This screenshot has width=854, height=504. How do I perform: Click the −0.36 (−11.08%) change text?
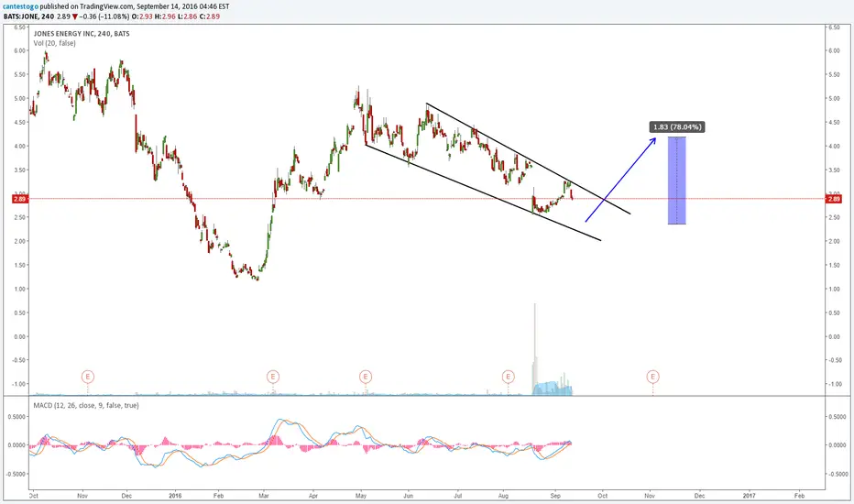(104, 16)
